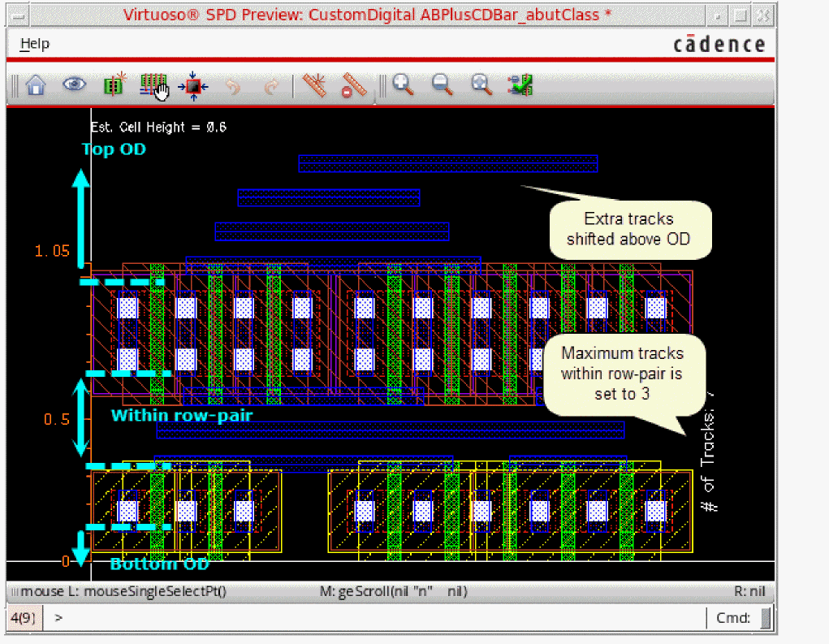Click the 'Bottom OD' label
The width and height of the screenshot is (829, 644).
159,564
